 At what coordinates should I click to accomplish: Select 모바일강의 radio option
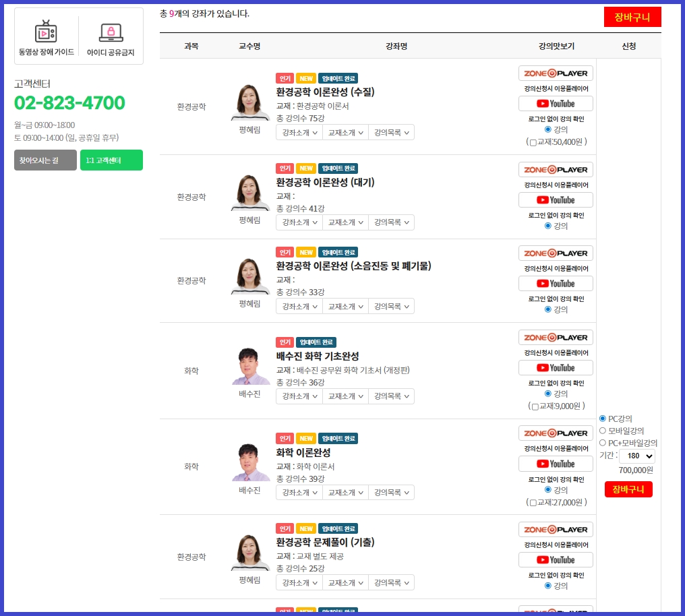[603, 431]
